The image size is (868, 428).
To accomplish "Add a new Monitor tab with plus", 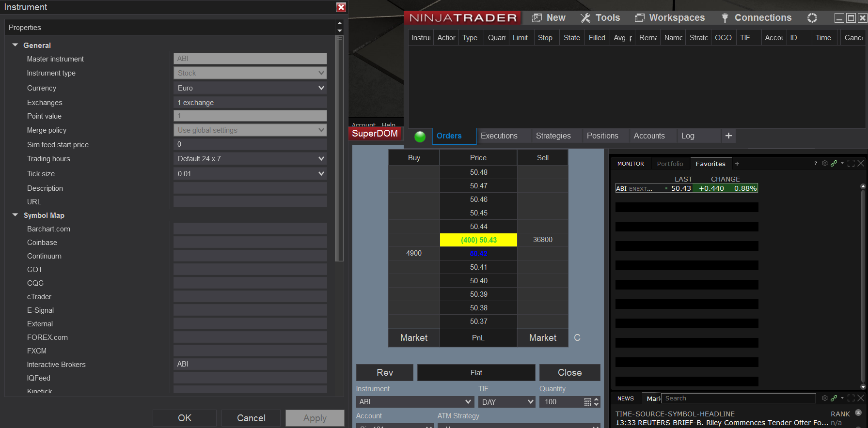I will [737, 164].
